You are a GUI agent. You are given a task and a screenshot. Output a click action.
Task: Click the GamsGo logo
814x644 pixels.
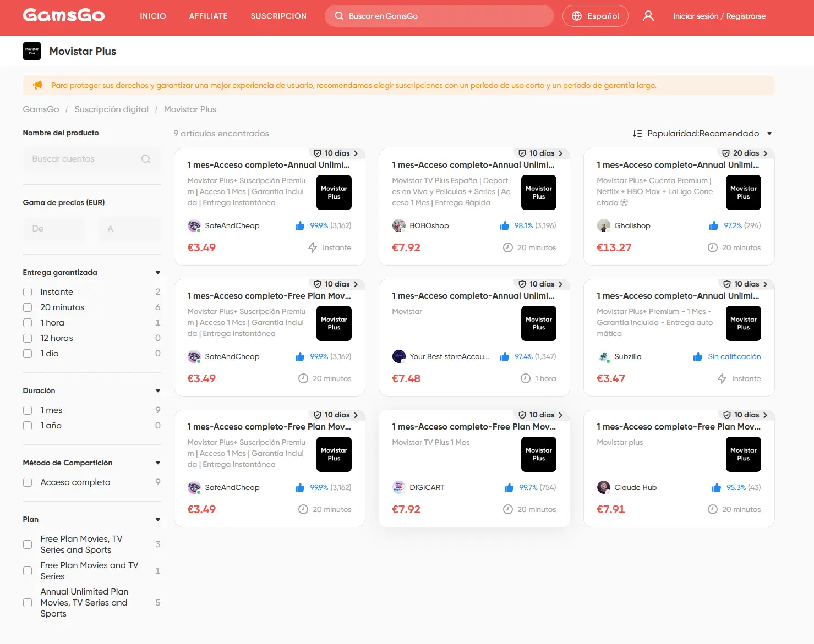(64, 15)
